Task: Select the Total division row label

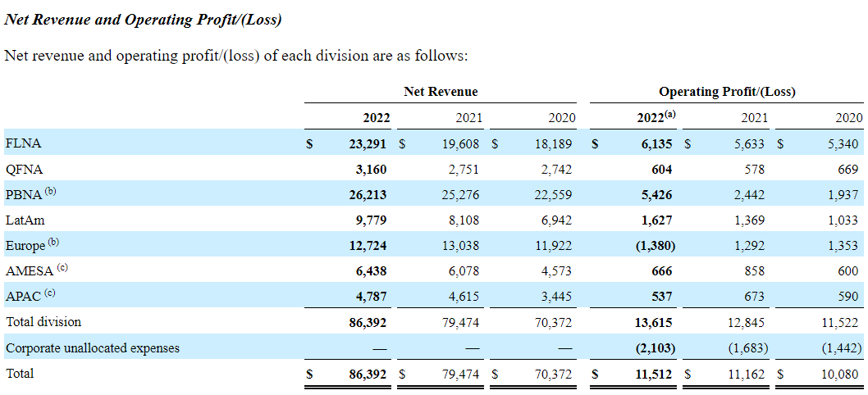Action: pos(43,322)
